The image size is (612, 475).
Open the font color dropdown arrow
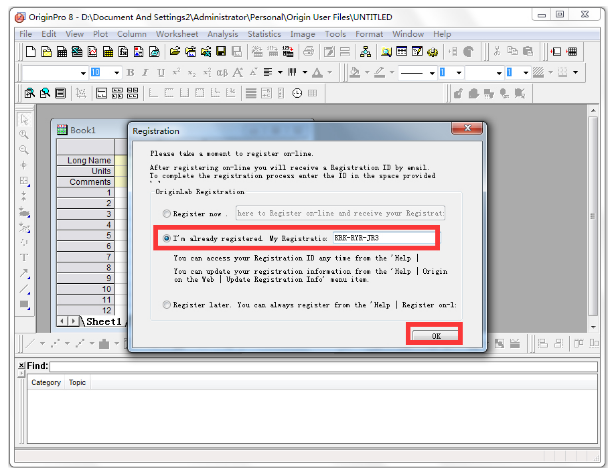tap(329, 73)
